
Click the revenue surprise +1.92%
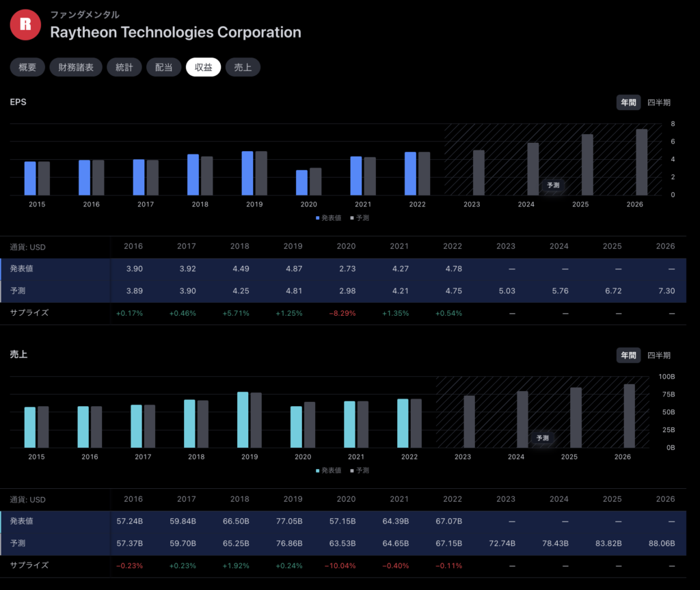tap(236, 565)
